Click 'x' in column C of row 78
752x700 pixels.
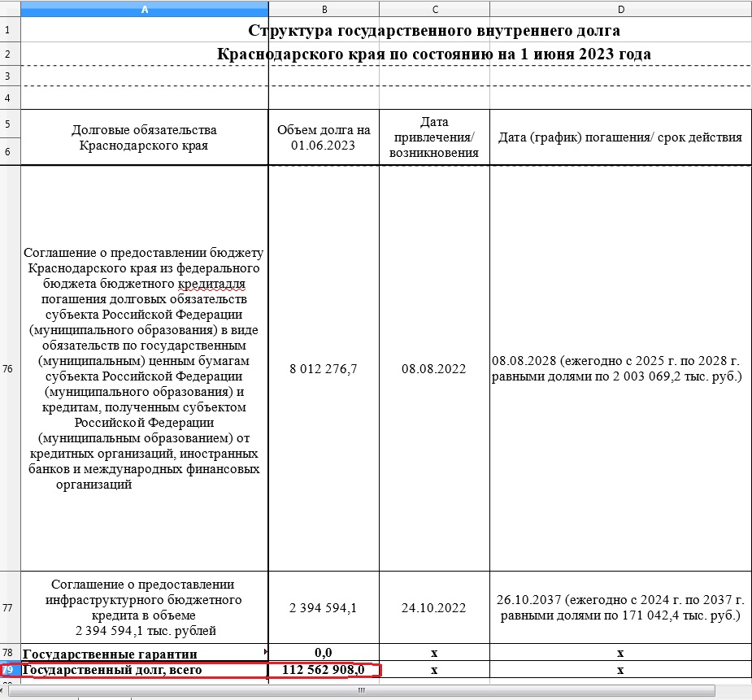[x=434, y=653]
